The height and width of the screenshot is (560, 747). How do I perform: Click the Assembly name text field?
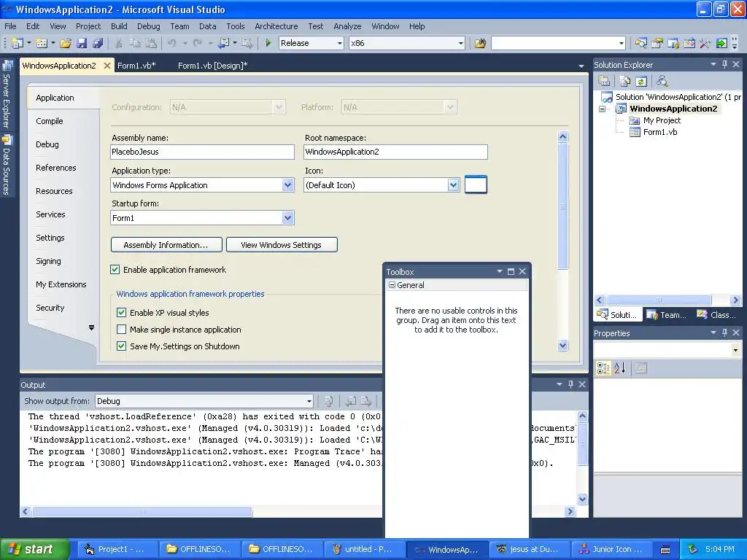click(203, 152)
